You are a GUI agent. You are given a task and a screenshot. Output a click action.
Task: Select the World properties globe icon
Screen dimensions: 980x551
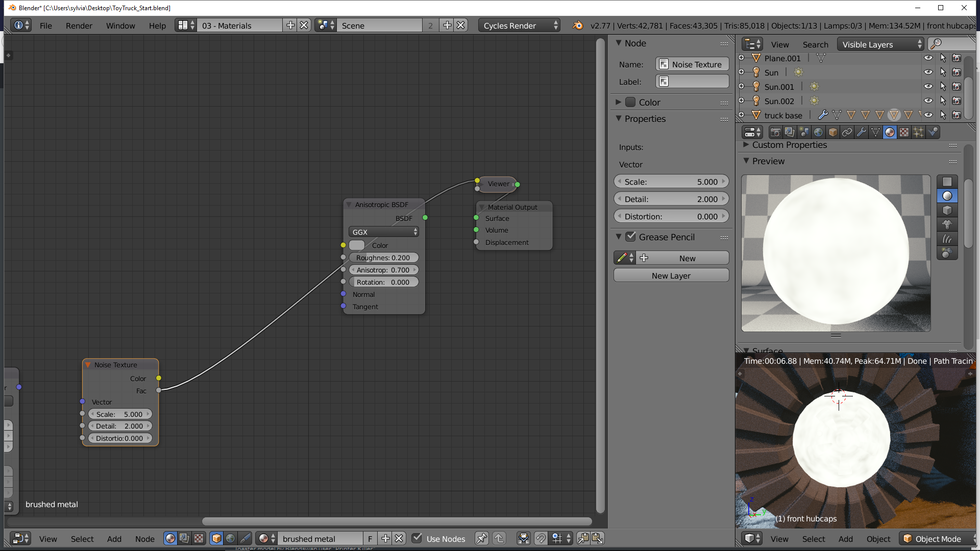tap(818, 132)
